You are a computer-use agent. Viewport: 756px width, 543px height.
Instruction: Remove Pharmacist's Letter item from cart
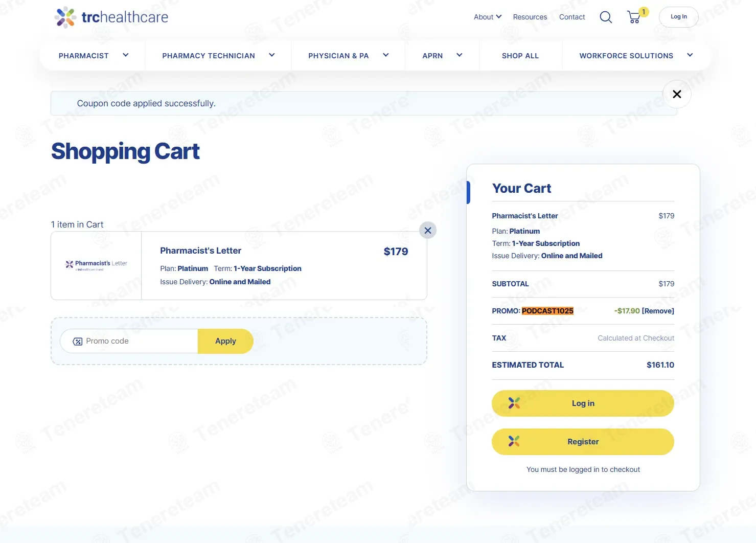coord(428,231)
